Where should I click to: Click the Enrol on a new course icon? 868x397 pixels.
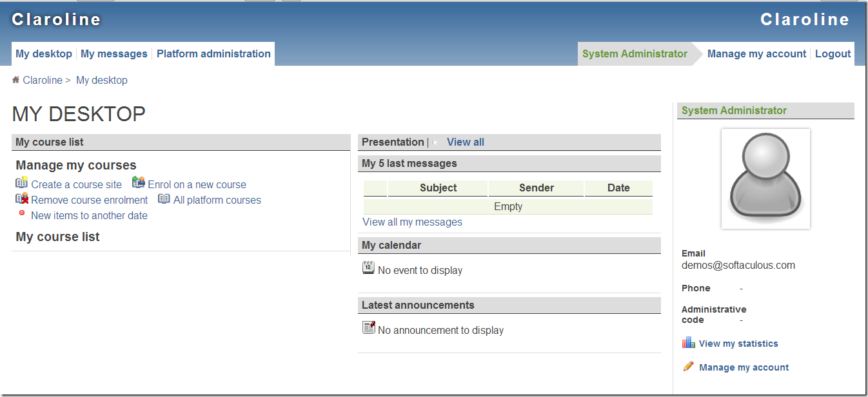[x=139, y=183]
